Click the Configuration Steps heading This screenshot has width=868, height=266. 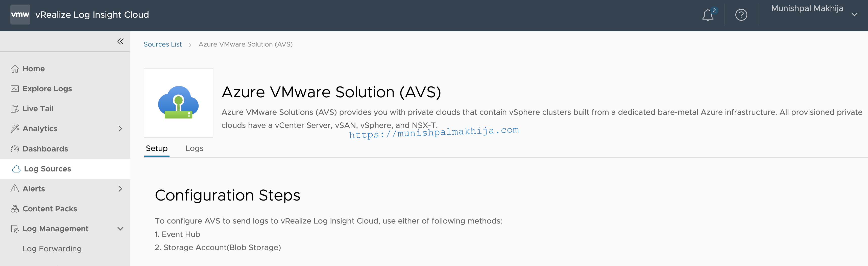227,195
